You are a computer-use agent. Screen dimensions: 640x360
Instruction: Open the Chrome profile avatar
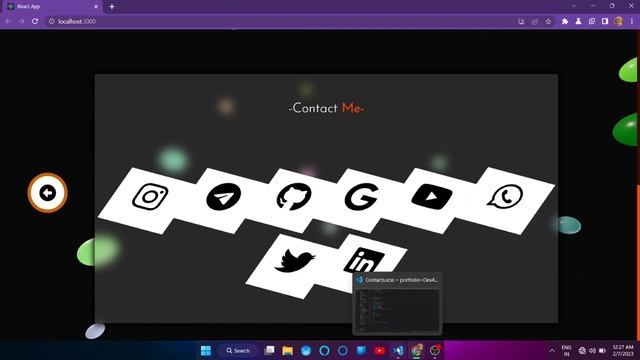618,21
